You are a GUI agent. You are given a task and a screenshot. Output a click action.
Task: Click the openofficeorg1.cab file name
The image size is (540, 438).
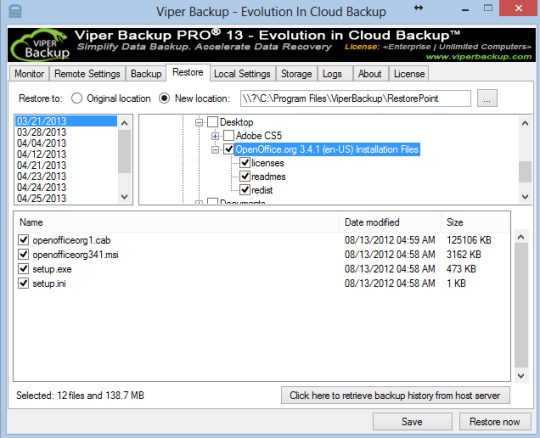[x=72, y=240]
